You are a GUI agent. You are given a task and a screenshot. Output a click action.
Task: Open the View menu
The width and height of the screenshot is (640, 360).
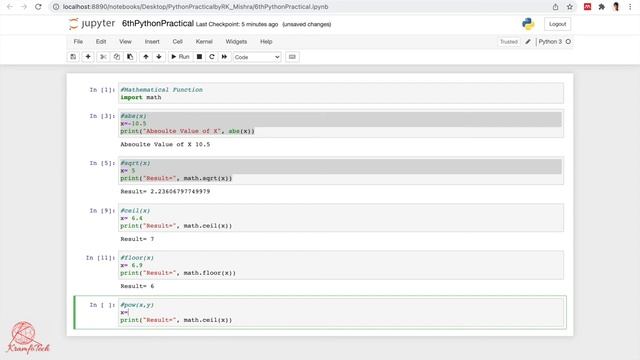[125, 42]
